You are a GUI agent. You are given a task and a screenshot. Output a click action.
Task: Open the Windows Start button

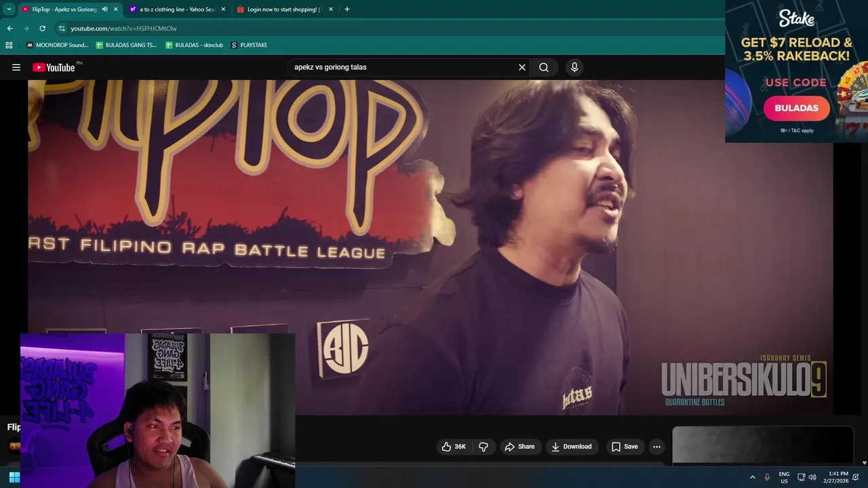point(14,477)
